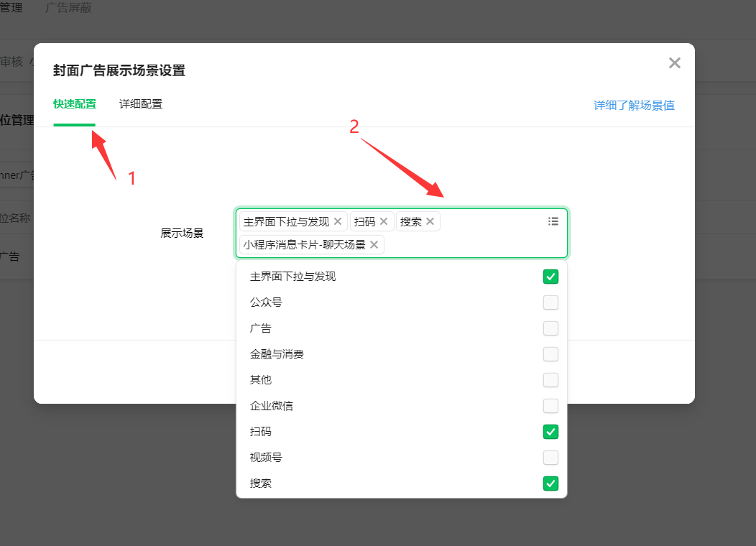The image size is (756, 546).
Task: Switch to the 详细配置 tab
Action: pyautogui.click(x=141, y=104)
